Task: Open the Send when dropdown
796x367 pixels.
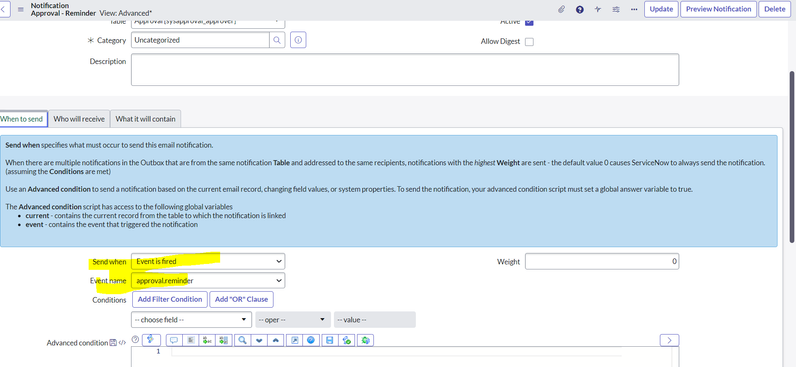Action: click(x=208, y=261)
